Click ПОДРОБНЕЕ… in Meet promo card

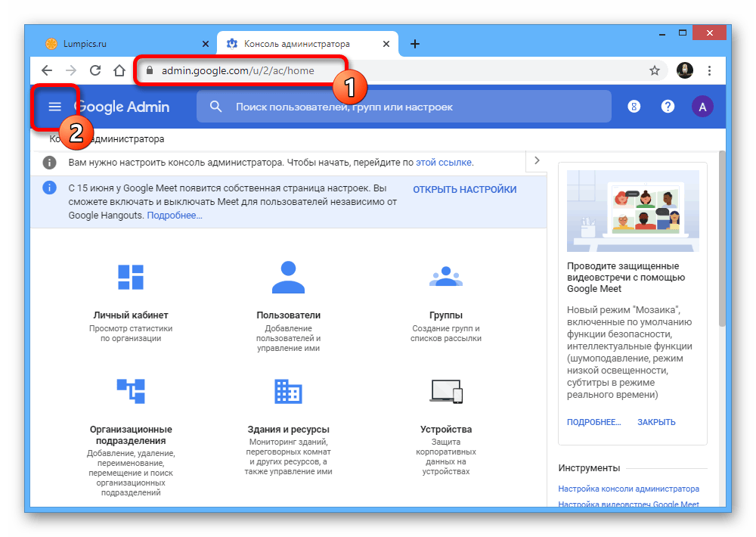pos(593,422)
